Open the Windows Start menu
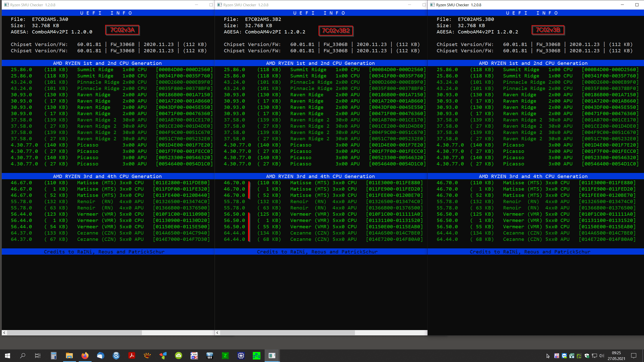644x362 pixels. click(x=8, y=355)
